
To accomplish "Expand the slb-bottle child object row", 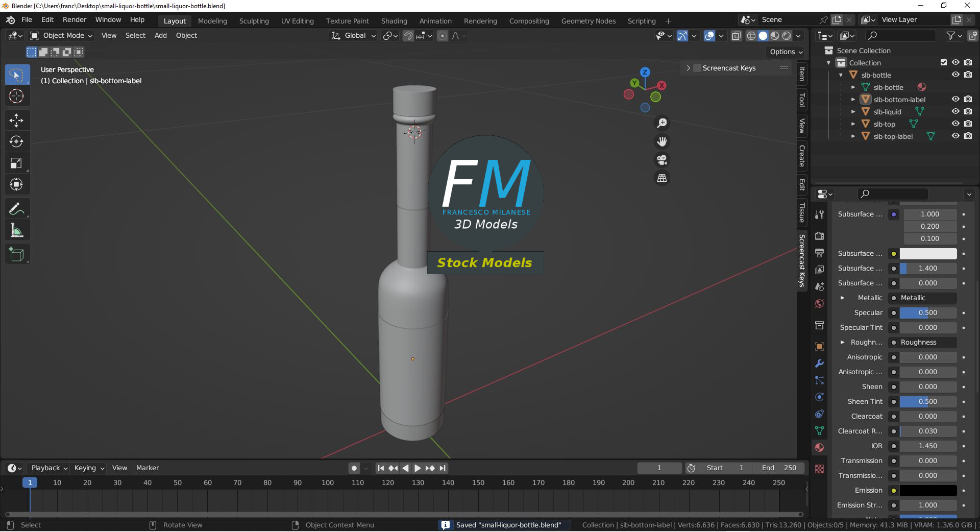I will 853,87.
